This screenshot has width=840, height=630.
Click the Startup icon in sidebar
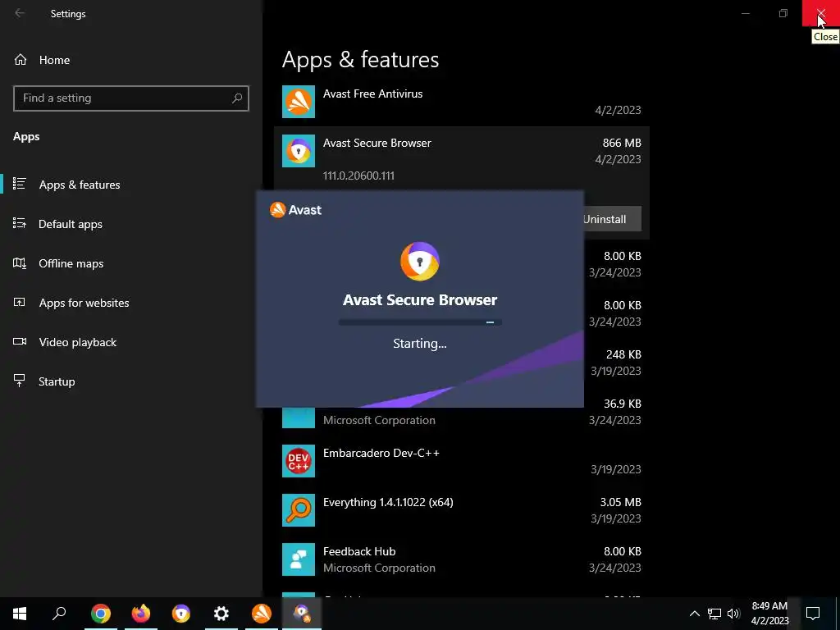coord(20,381)
